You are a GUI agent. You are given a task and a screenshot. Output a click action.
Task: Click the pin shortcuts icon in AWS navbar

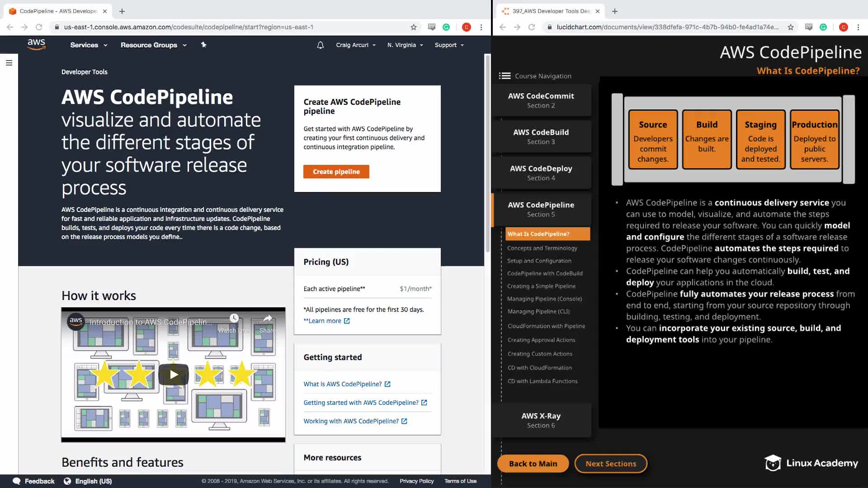click(203, 45)
